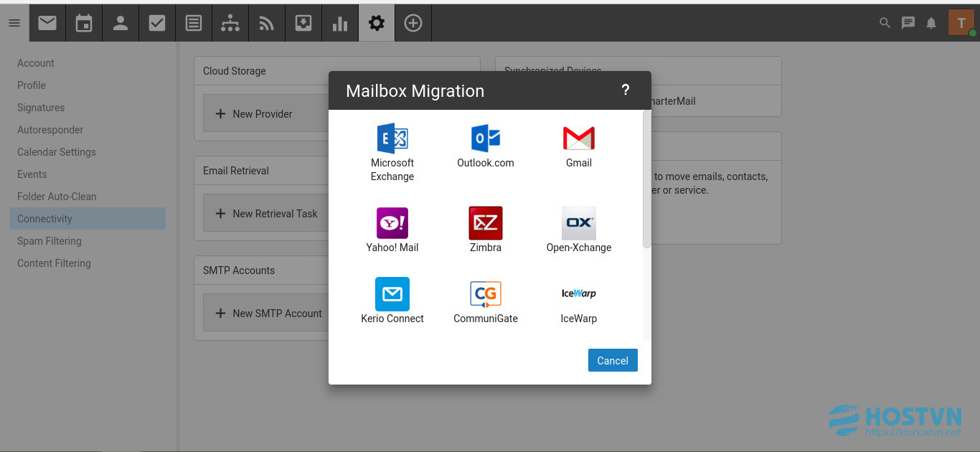Open Spam Filtering in the sidebar
Screen dimensions: 980x452
coord(50,241)
